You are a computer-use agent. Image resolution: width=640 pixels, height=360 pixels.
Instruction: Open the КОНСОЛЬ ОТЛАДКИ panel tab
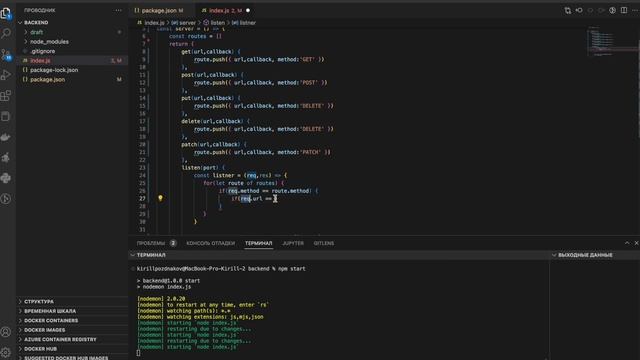[211, 243]
